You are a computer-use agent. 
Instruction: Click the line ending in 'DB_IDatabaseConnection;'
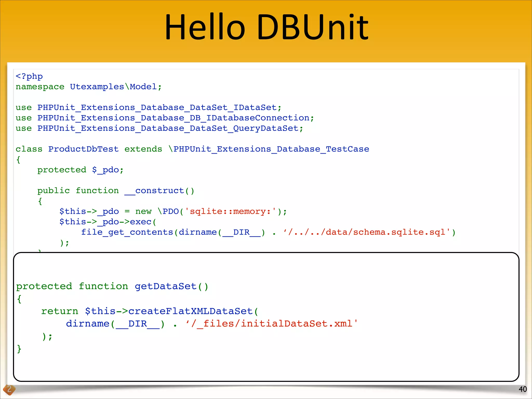[165, 118]
